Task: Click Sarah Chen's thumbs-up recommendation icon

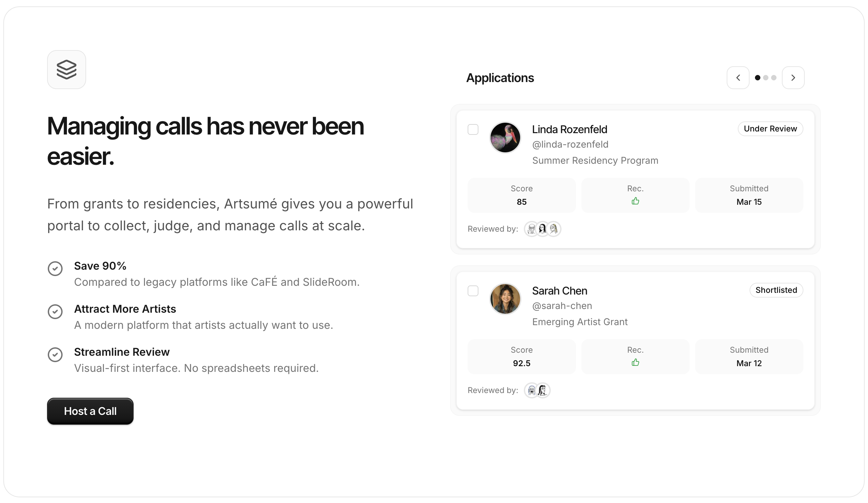Action: [x=635, y=362]
